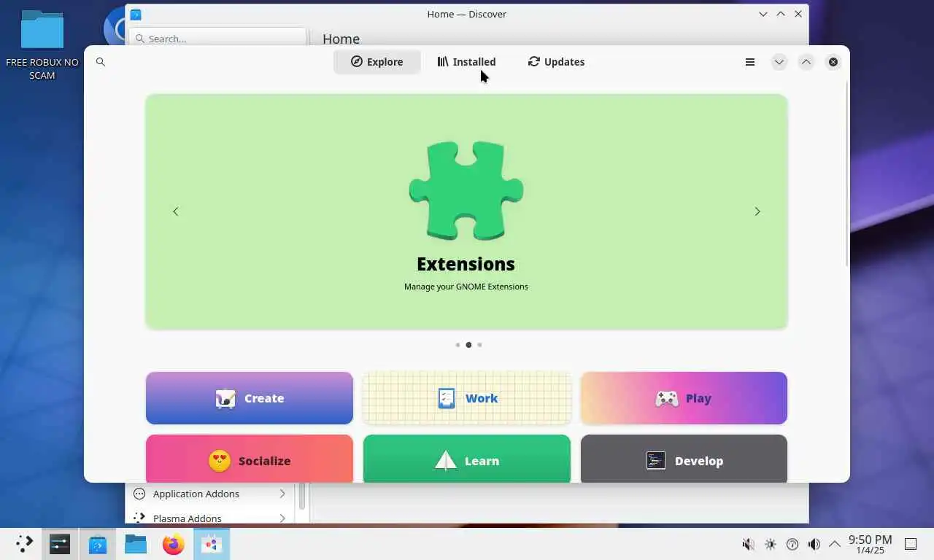Open the Extensions featured banner

466,211
